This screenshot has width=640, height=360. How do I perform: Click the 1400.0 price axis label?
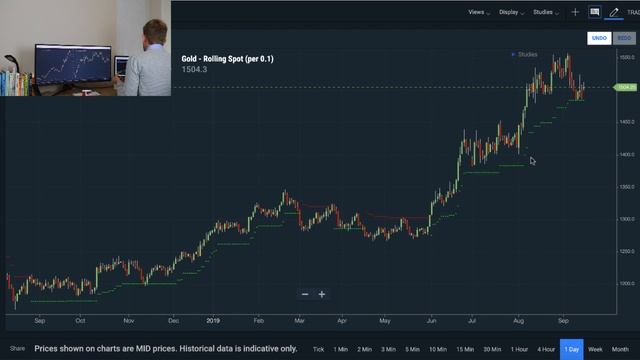(x=627, y=154)
